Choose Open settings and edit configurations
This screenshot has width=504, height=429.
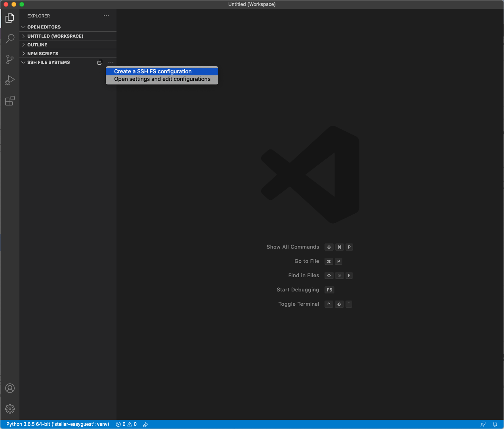pyautogui.click(x=162, y=79)
